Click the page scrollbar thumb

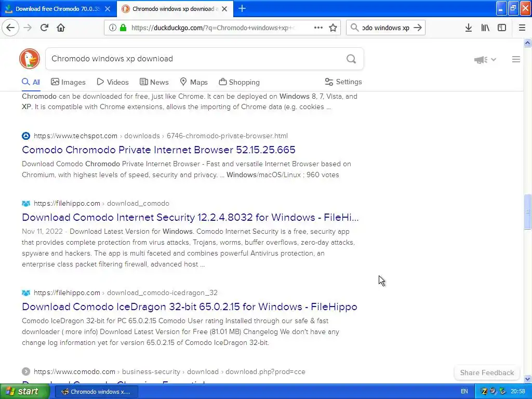527,212
